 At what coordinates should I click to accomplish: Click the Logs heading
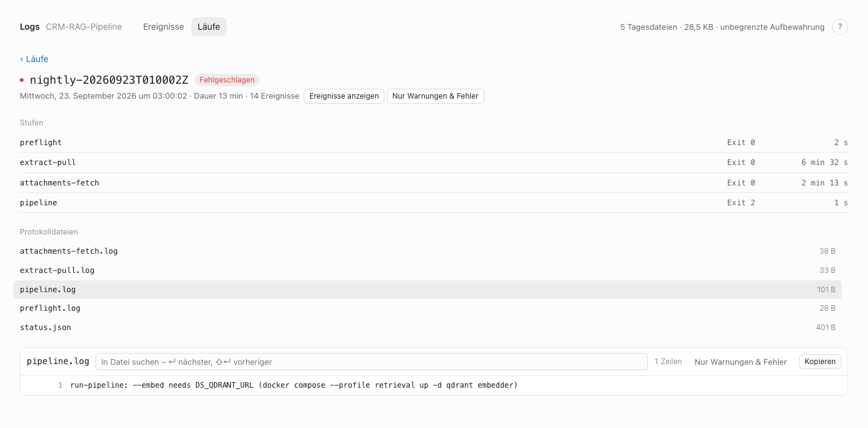[30, 27]
